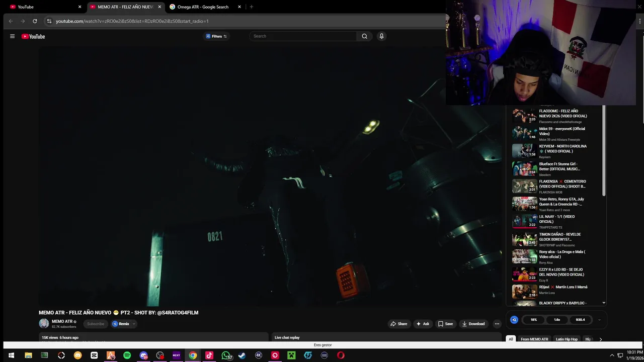Subscribe to MEMO ATR channel
The height and width of the screenshot is (362, 644).
(x=96, y=324)
